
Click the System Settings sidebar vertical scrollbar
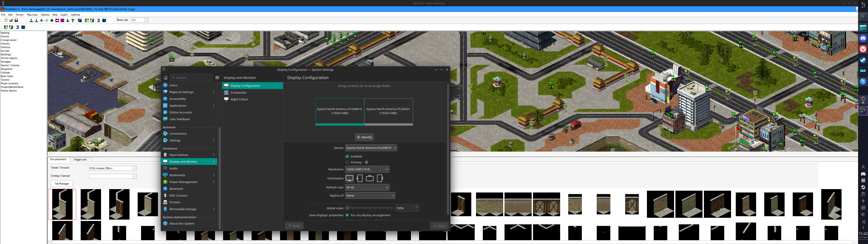pos(220,178)
